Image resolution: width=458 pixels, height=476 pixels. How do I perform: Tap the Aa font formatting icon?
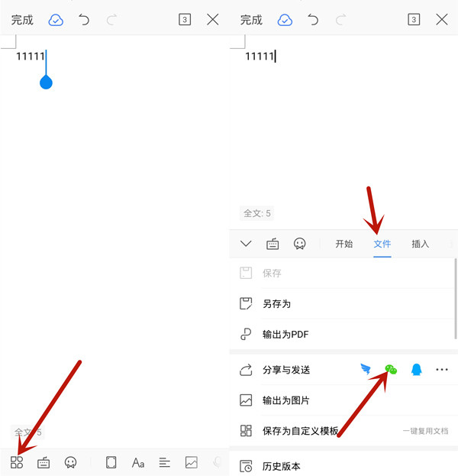tap(138, 462)
